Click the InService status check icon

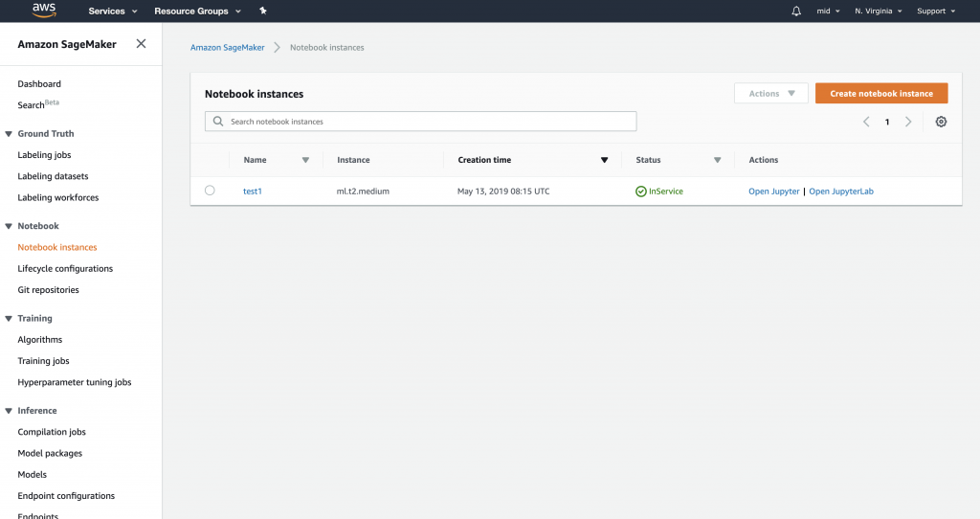(640, 192)
